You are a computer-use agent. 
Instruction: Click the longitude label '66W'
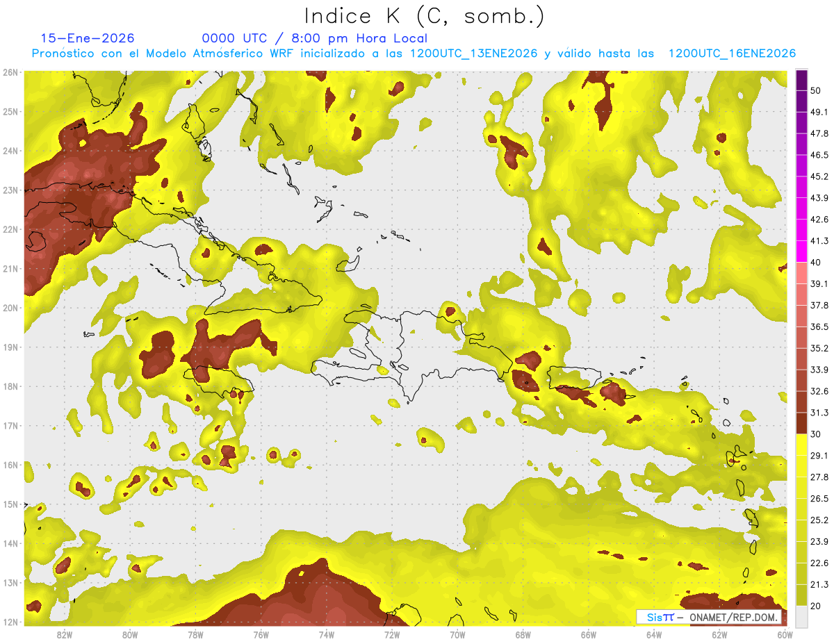589,635
